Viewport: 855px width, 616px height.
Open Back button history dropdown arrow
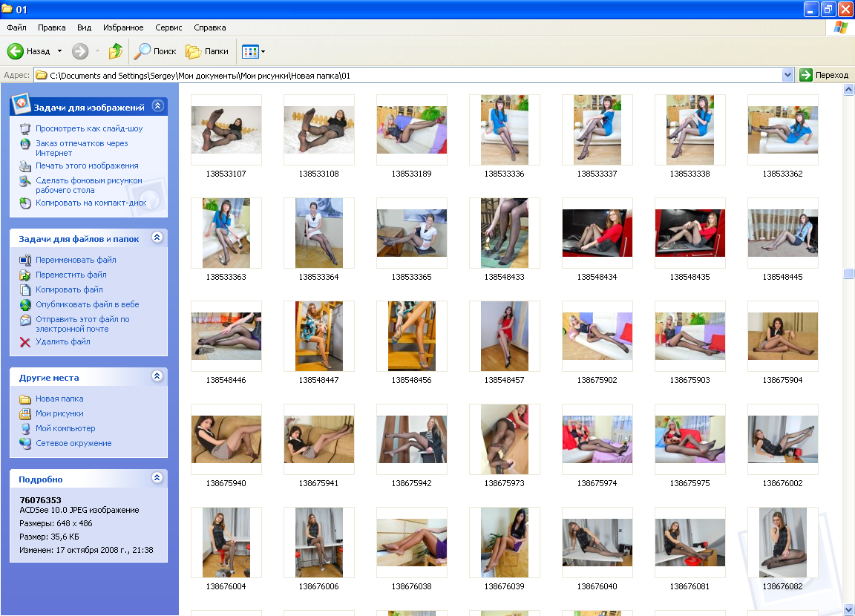click(59, 51)
